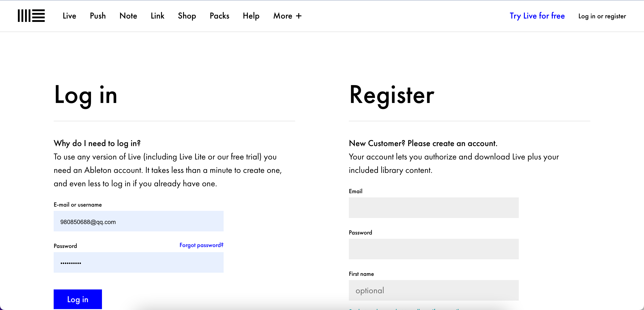This screenshot has width=644, height=310.
Task: Select the Link navigation item
Action: click(157, 16)
